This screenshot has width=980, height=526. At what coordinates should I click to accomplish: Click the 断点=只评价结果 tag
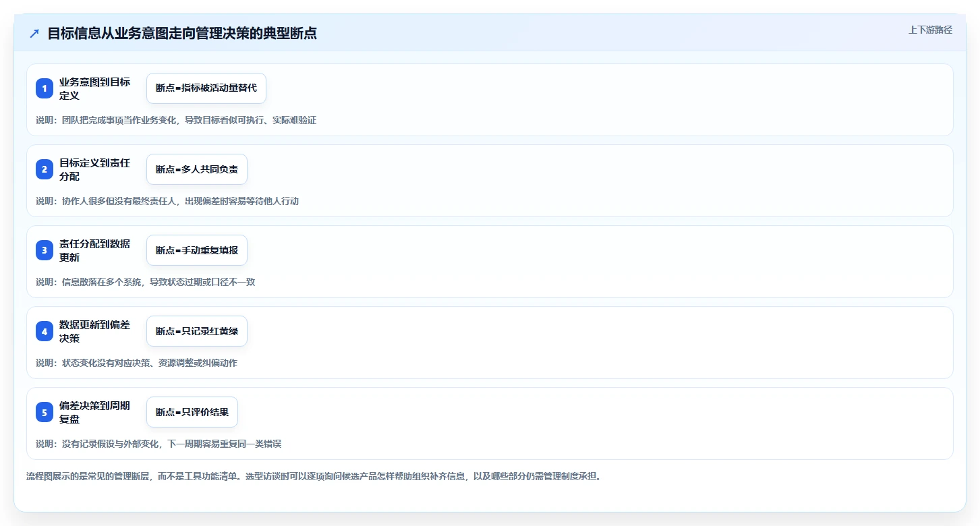click(x=192, y=412)
